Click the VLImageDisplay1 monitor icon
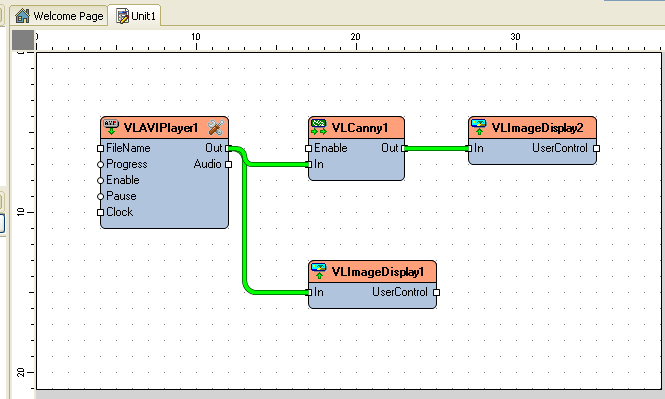The image size is (665, 399). tap(319, 271)
